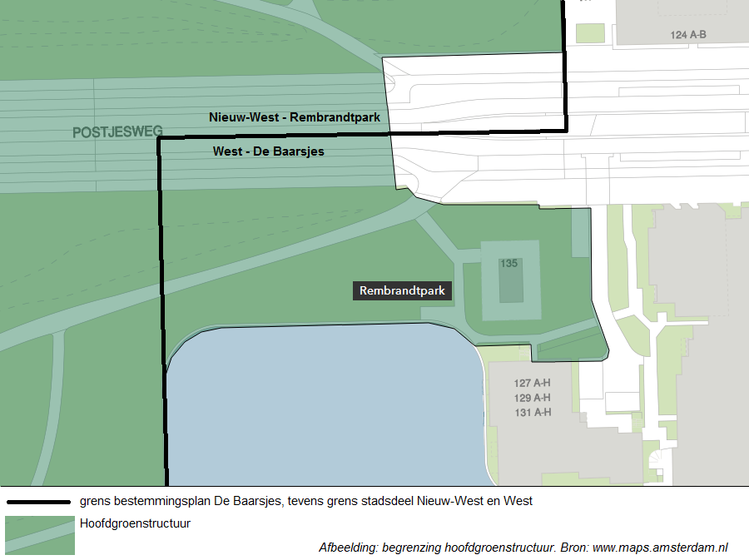Click building number 135 on the map
Viewport: 749px width, 560px height.
509,263
